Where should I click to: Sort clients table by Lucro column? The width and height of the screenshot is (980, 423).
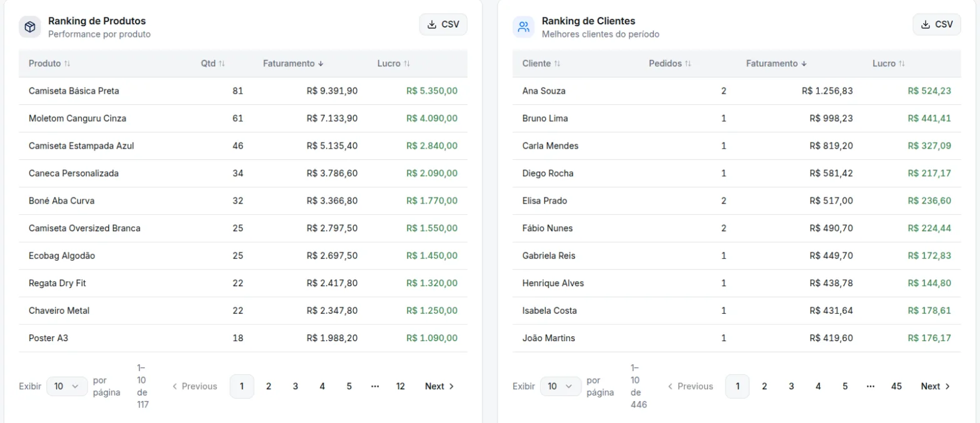point(889,63)
